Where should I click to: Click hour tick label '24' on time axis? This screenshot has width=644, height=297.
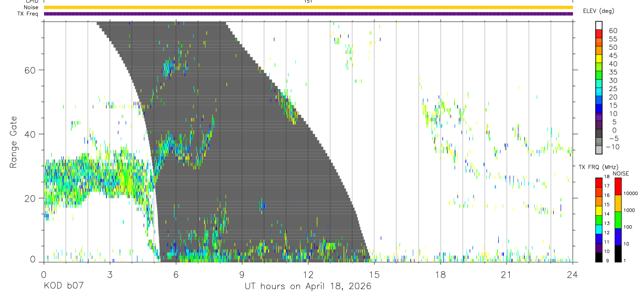point(572,275)
